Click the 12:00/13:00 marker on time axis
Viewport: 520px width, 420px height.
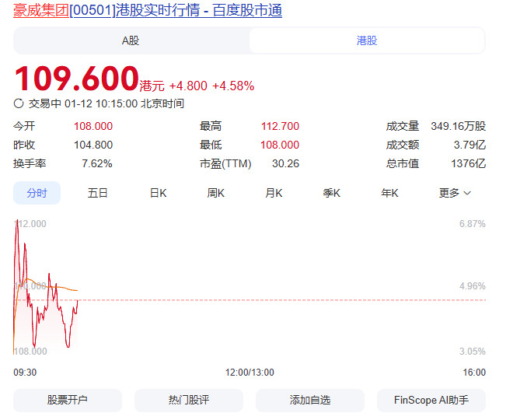[x=250, y=373]
